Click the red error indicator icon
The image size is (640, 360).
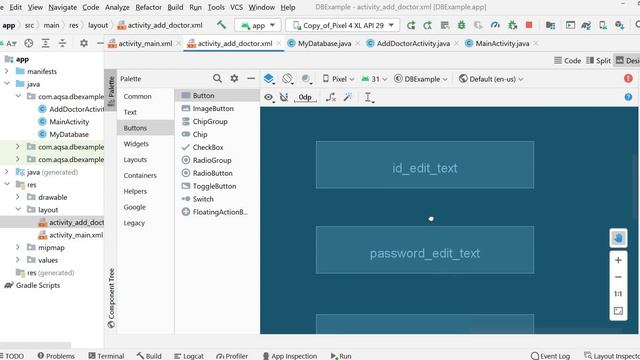[628, 78]
